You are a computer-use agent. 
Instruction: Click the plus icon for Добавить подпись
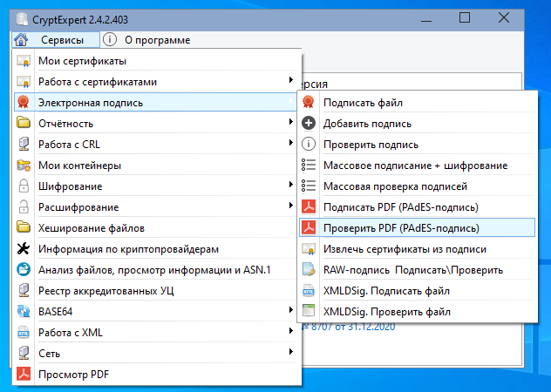coord(308,124)
